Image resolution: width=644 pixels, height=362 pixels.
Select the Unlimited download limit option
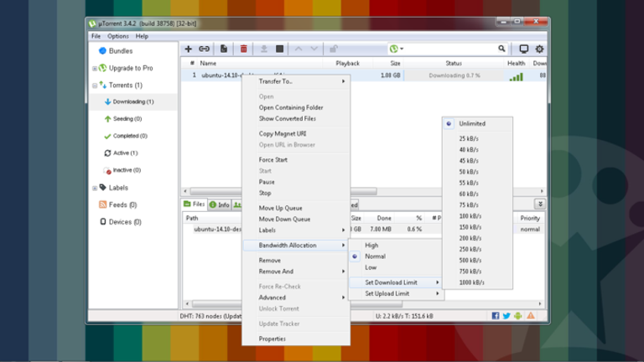[x=472, y=123]
